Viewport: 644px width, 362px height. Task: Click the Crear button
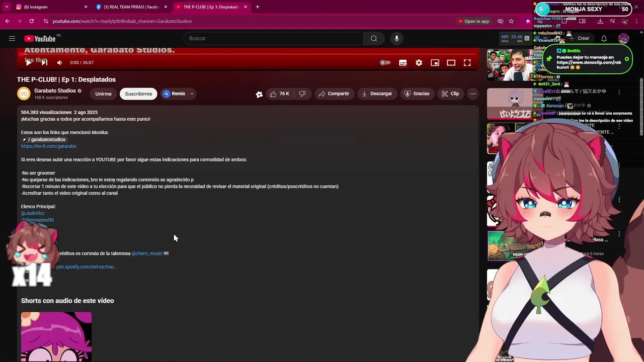(x=580, y=38)
